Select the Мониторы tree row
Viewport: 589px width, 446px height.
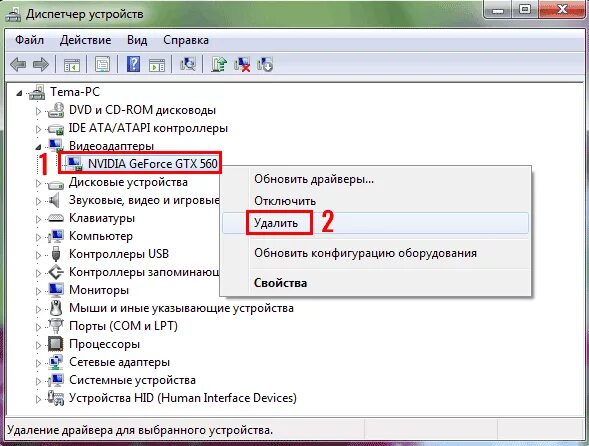(99, 290)
